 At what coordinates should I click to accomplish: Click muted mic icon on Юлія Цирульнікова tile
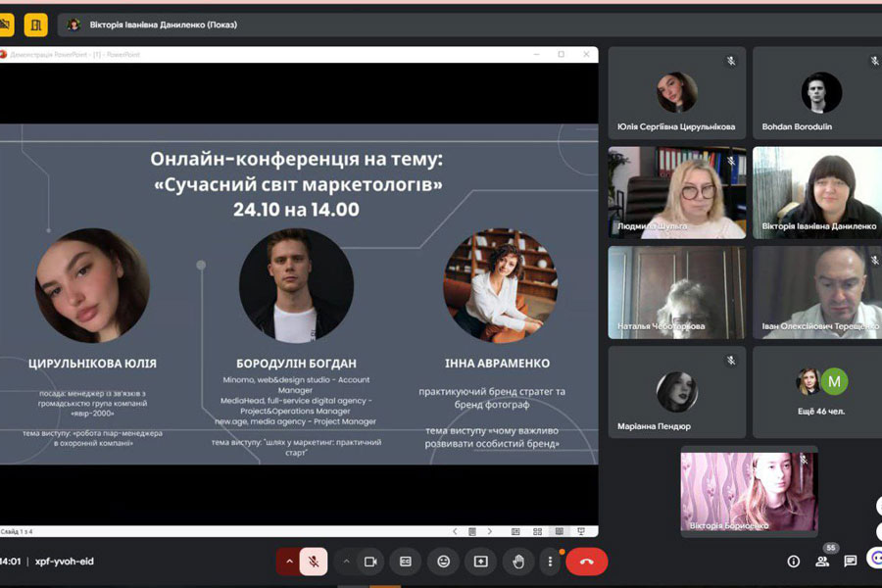731,61
